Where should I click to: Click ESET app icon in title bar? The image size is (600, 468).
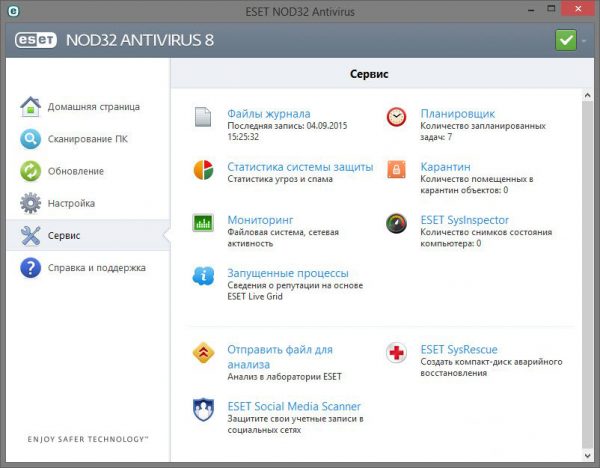pos(13,11)
